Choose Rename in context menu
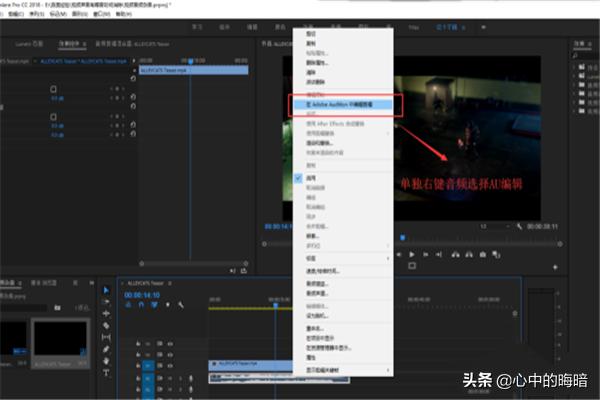 coord(343,328)
